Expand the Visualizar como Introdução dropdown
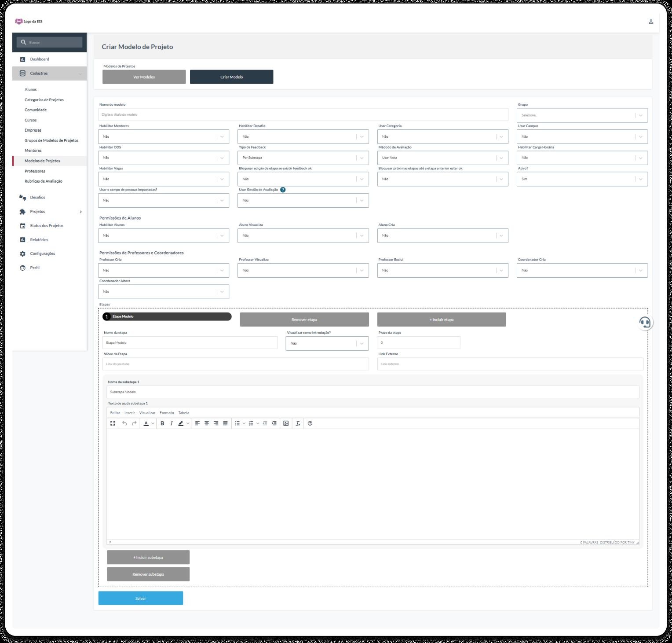The height and width of the screenshot is (643, 672). pyautogui.click(x=327, y=343)
